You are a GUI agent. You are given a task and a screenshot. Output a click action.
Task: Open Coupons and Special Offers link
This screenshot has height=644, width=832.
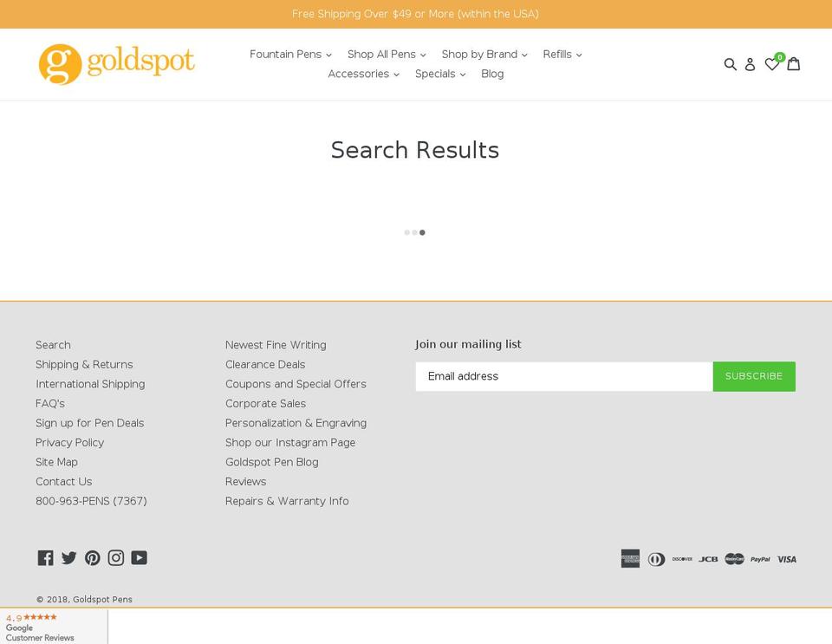click(x=296, y=384)
